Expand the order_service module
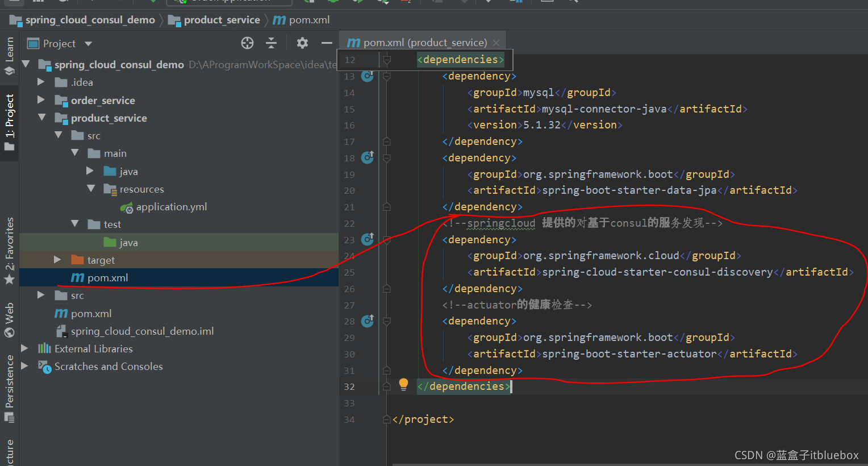 (41, 100)
